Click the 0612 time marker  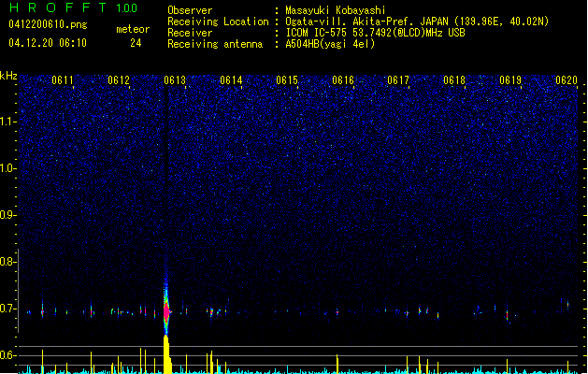point(119,80)
